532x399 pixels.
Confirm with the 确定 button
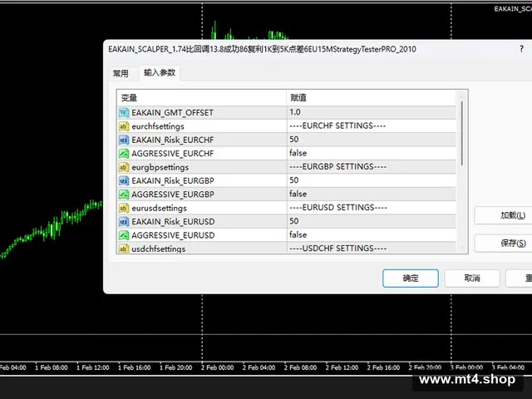tap(411, 278)
